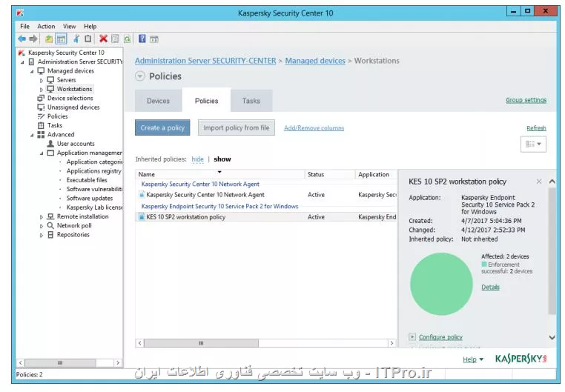The width and height of the screenshot is (565, 392).
Task: Collapse the Application management node
Action: coord(41,153)
